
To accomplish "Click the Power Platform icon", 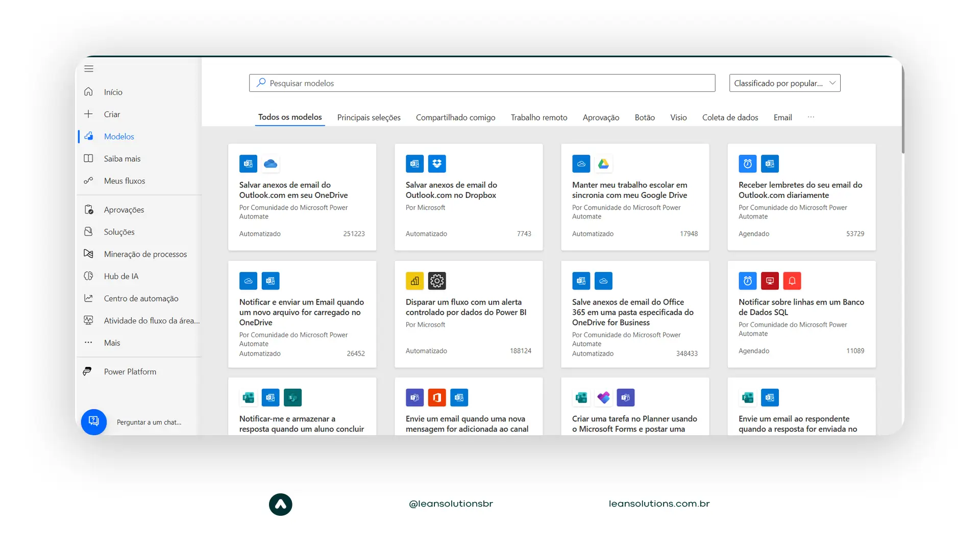I will (87, 371).
